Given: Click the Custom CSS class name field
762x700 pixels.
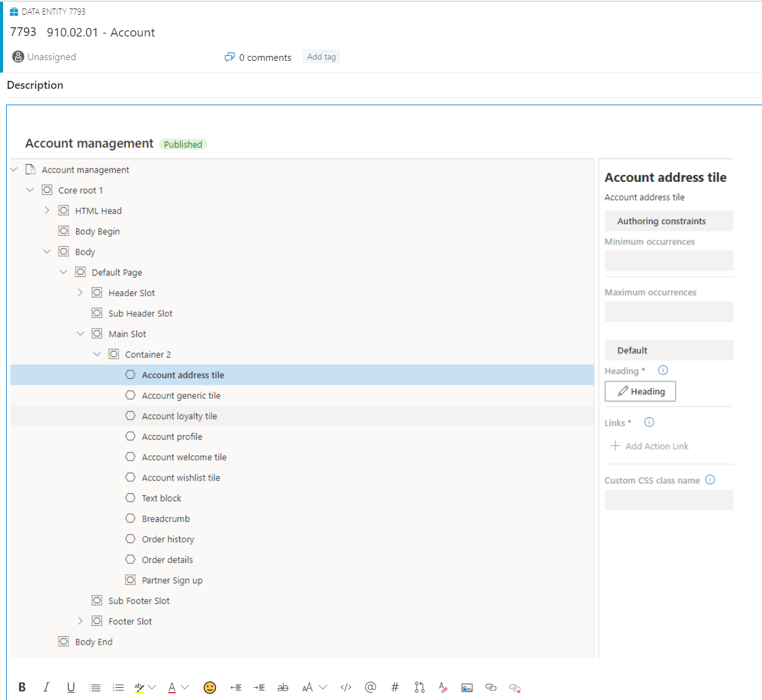Looking at the screenshot, I should pyautogui.click(x=668, y=501).
